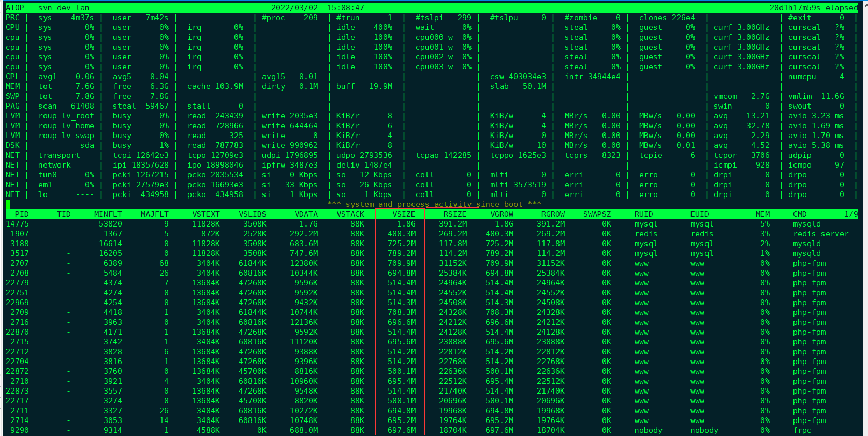Select PID 3188 in process list
This screenshot has width=868, height=436.
20,244
